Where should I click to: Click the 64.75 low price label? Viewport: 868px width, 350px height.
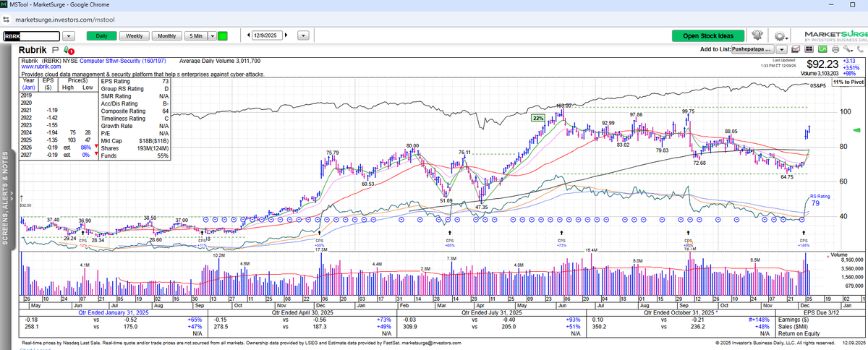788,176
